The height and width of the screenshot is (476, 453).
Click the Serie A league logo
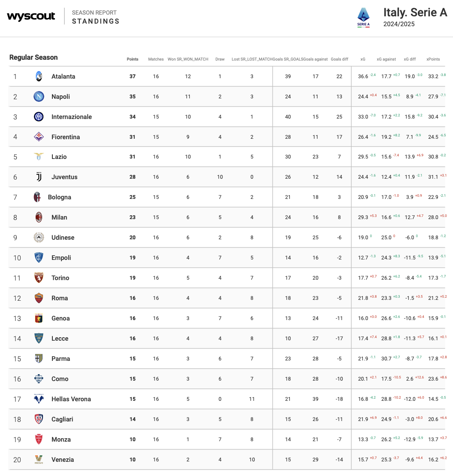pos(363,17)
